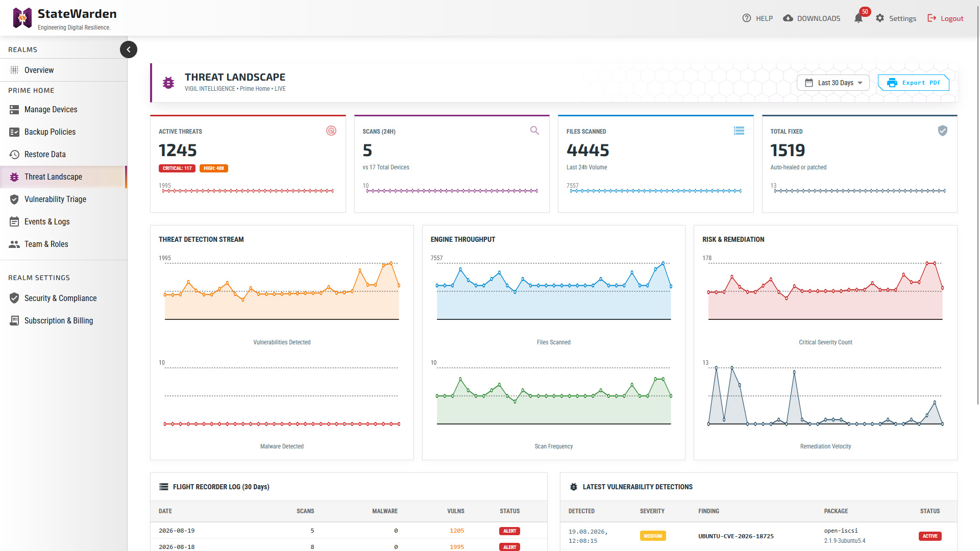Viewport: 980px width, 551px height.
Task: Click the Vulnerability Triage shield icon
Action: 14,199
